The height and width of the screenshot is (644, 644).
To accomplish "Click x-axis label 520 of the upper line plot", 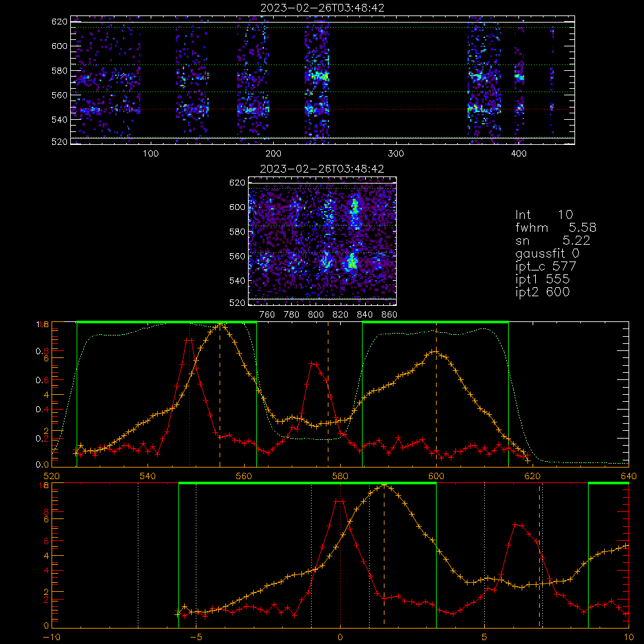I will point(52,477).
